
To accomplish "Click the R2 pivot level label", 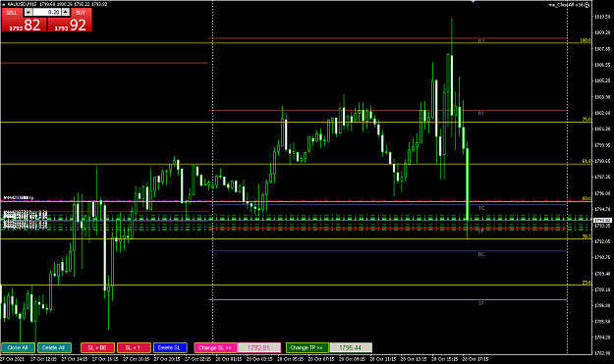I will 481,41.
